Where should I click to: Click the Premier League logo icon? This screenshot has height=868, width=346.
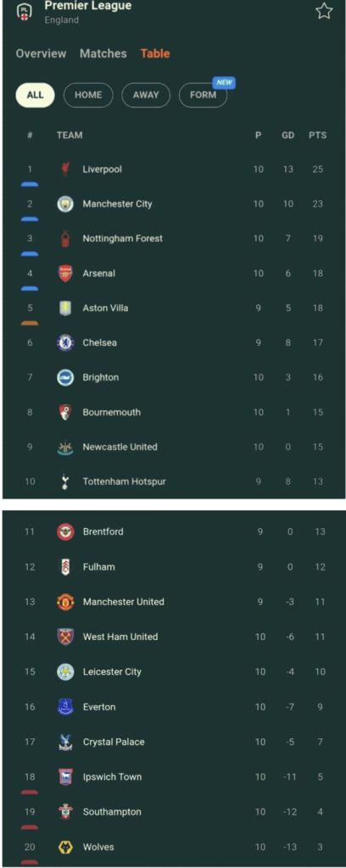click(24, 11)
